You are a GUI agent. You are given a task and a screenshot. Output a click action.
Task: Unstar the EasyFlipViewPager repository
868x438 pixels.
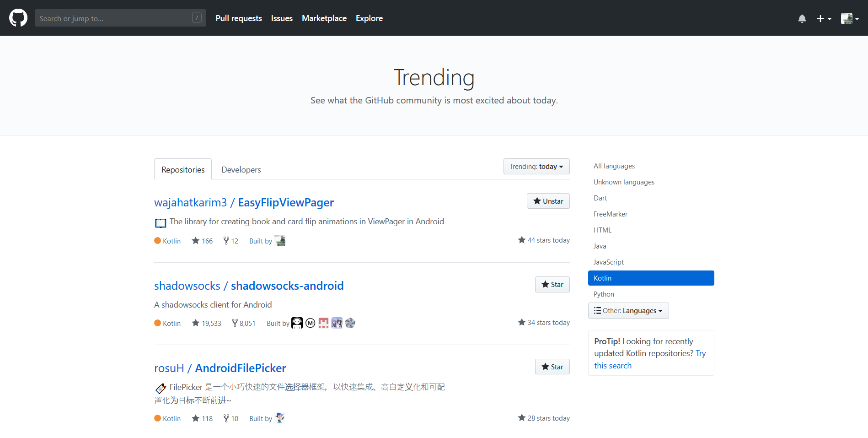tap(548, 201)
